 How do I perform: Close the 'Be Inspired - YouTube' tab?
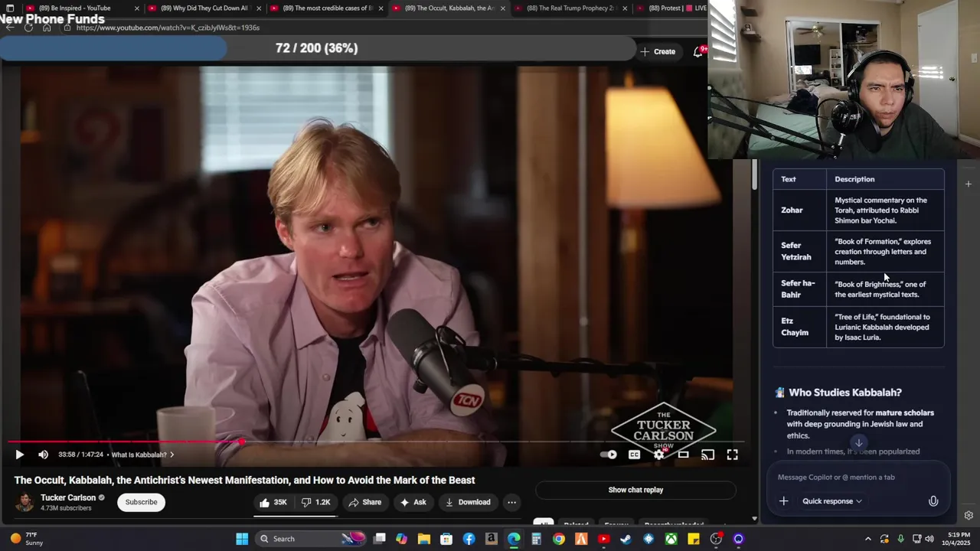pos(137,8)
